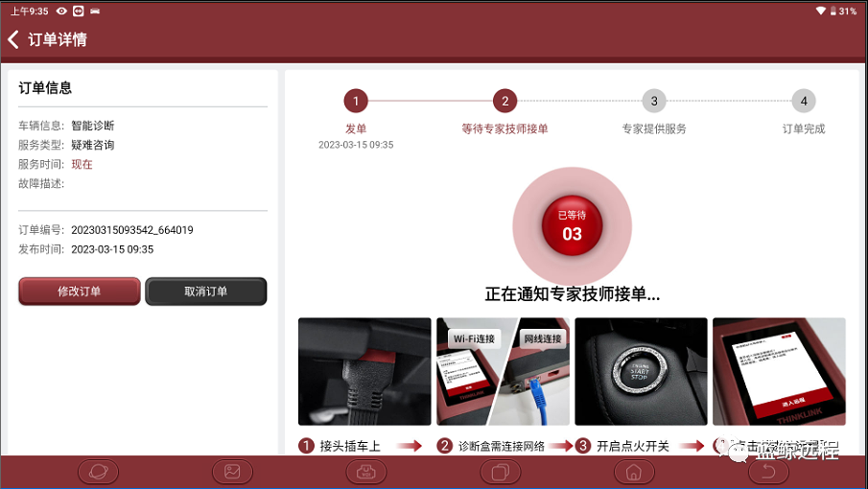
Task: Select step 3 专家提供服务 circle
Action: [654, 102]
